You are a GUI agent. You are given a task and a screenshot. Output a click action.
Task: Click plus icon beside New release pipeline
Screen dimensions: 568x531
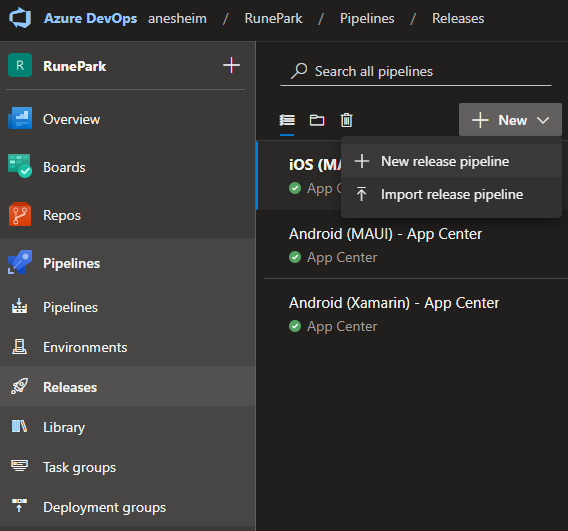coord(362,161)
